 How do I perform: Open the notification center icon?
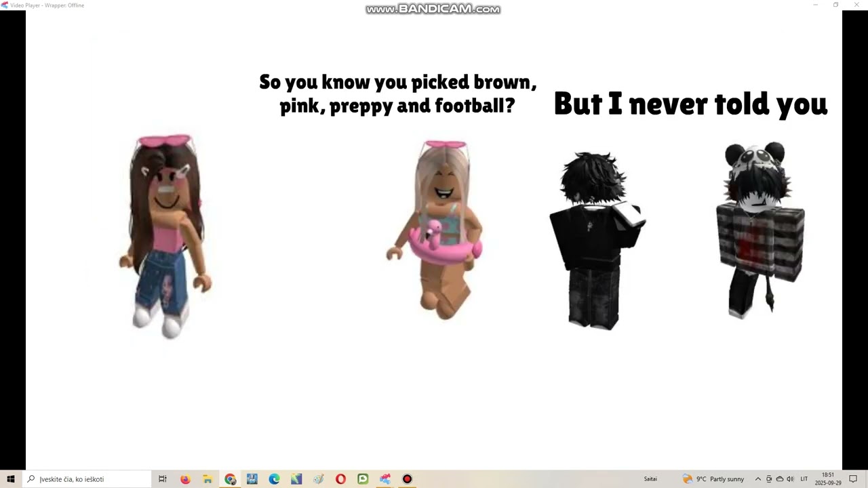pos(854,479)
